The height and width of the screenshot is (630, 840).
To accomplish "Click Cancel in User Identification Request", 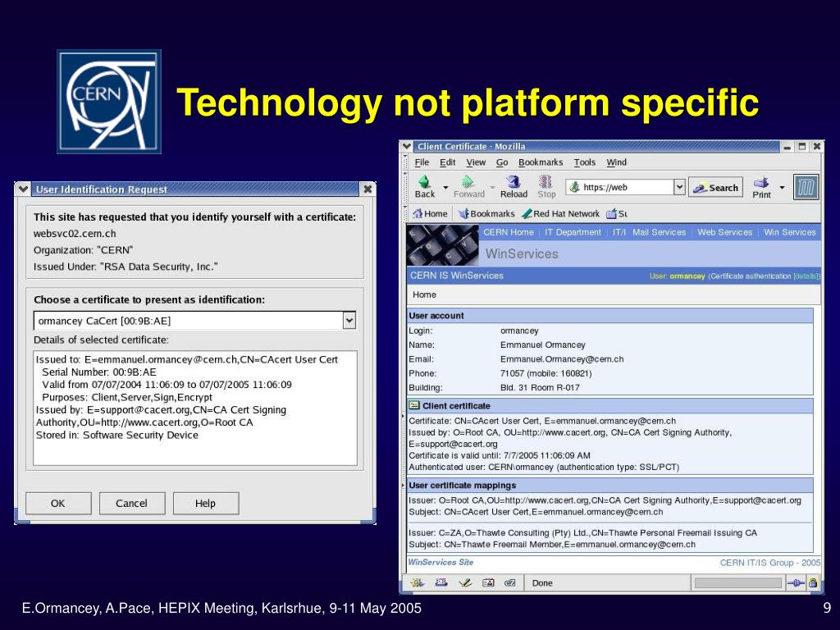I will tap(132, 504).
